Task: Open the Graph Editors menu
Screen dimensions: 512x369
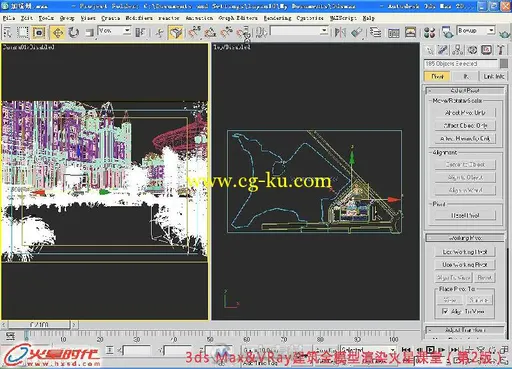Action: (x=238, y=18)
